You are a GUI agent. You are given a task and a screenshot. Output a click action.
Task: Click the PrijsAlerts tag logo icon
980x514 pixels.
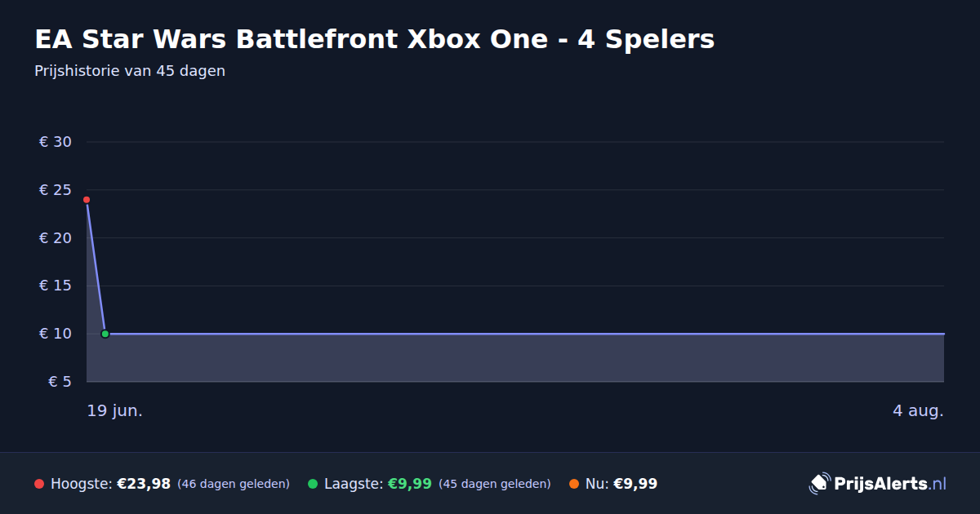pos(819,483)
